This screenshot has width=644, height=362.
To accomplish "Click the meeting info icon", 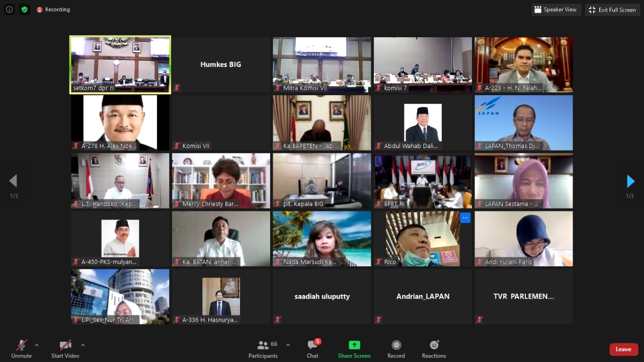I will tap(9, 10).
